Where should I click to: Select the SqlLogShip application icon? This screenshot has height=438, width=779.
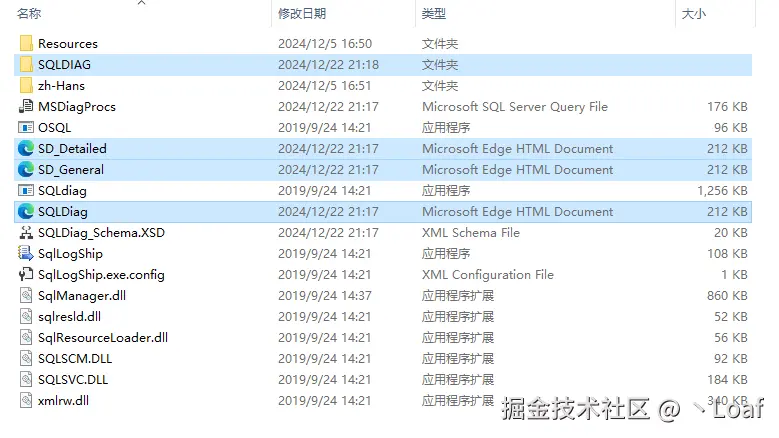(x=26, y=253)
